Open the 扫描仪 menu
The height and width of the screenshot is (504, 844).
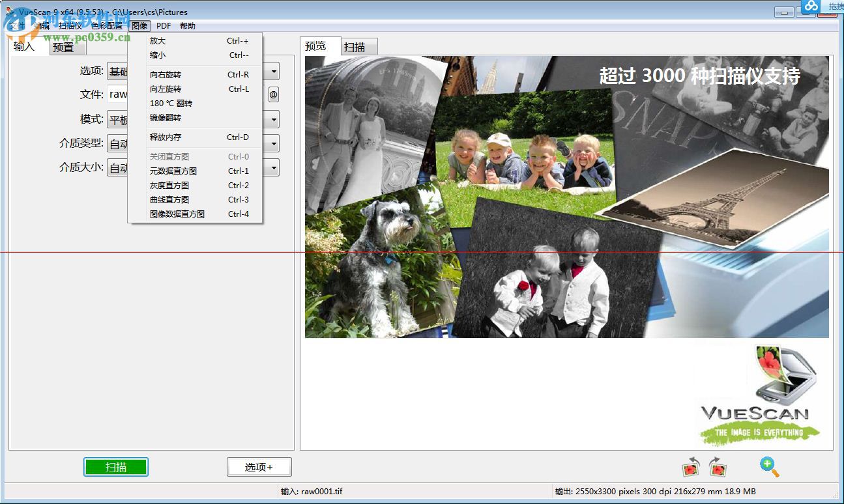(70, 26)
